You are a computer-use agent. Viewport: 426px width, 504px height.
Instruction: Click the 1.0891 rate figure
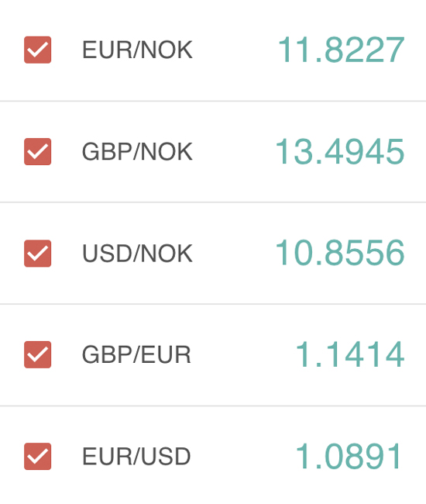tap(349, 457)
